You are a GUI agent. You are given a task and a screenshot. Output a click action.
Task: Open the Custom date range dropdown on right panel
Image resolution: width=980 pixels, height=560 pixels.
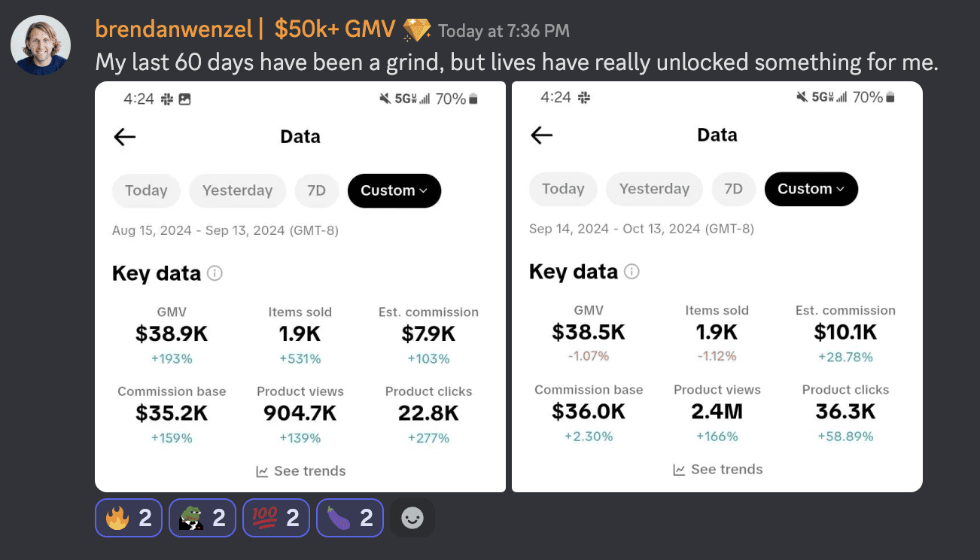click(x=811, y=189)
